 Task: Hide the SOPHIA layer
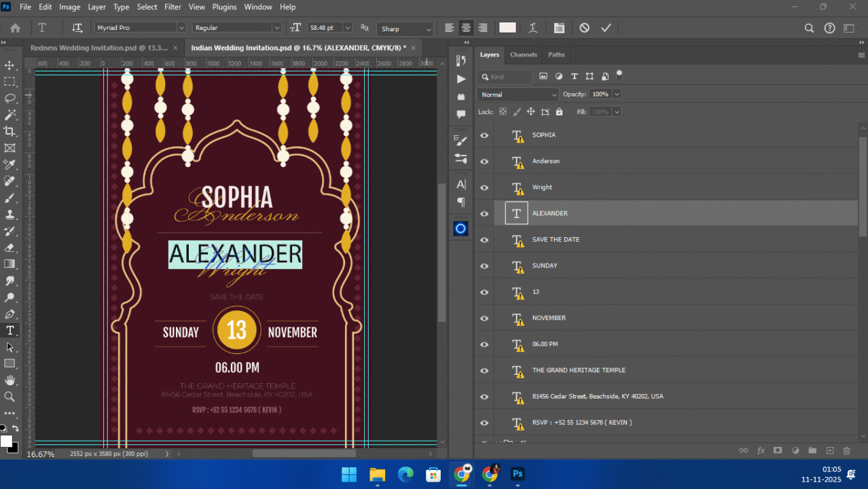[x=484, y=135]
